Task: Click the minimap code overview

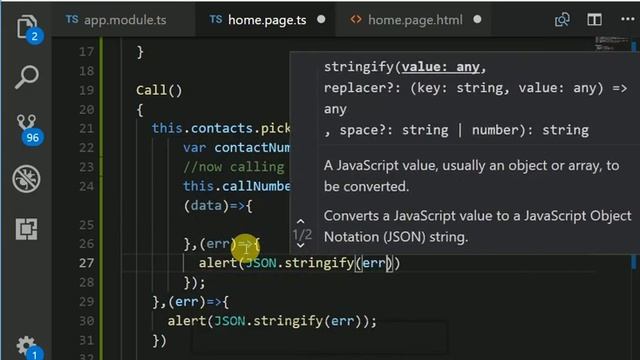Action: pos(611,43)
